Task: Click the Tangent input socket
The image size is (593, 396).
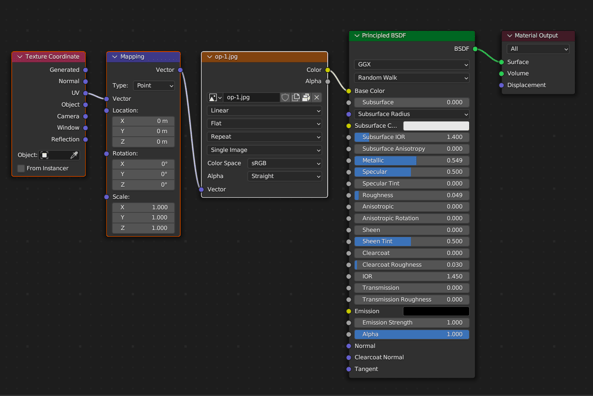Action: (349, 369)
